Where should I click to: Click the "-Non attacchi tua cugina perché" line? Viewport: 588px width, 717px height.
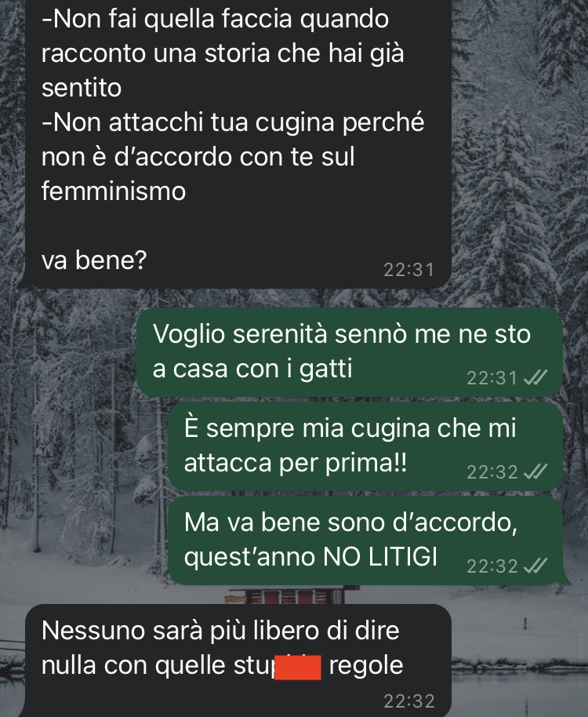pos(233,122)
